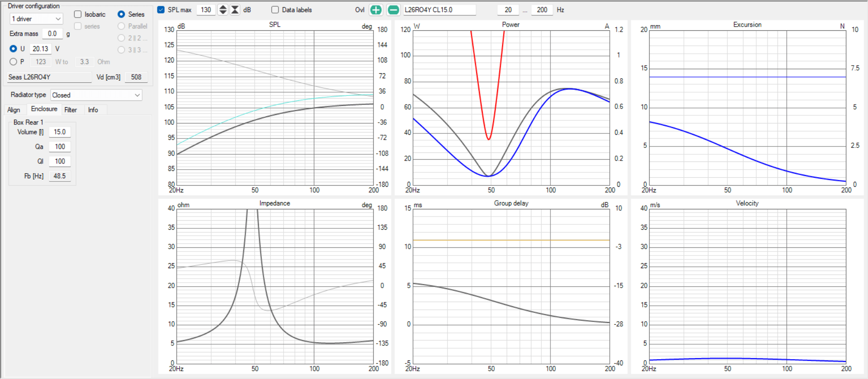Click the Qa field
The image size is (868, 379).
pos(60,147)
